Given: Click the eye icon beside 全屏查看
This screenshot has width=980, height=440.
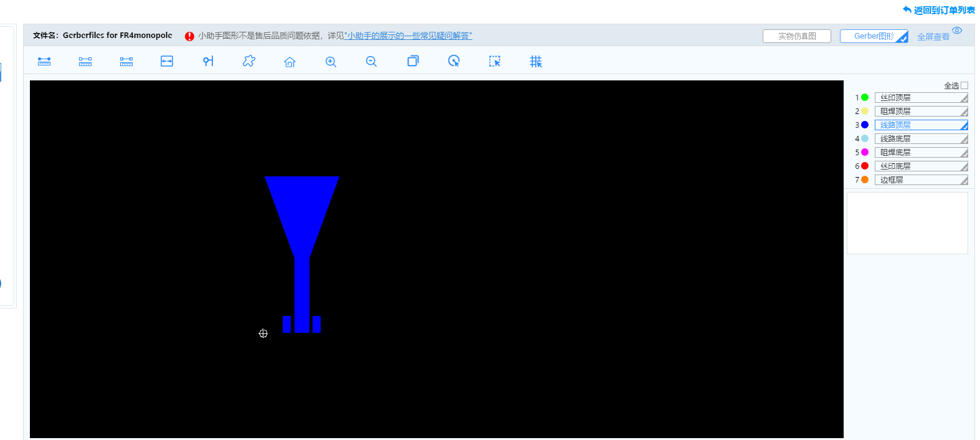Looking at the screenshot, I should pos(957,31).
